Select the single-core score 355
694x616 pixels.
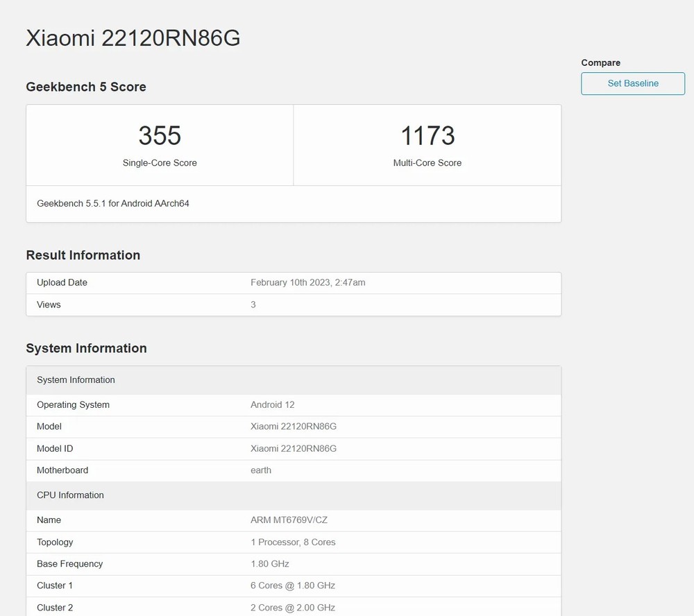point(160,135)
